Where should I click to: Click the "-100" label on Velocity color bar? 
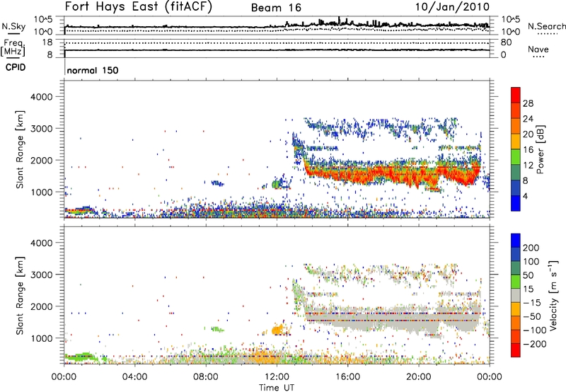[x=534, y=330]
